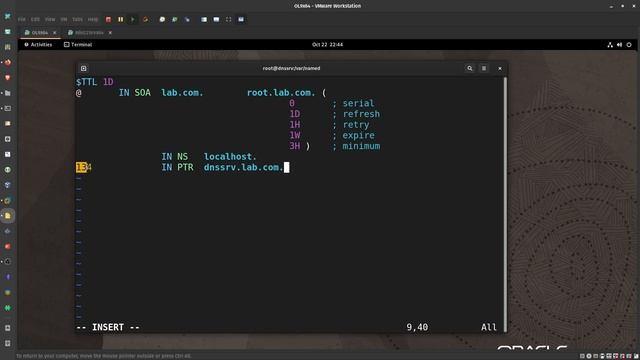Click 'root.lab.com.' in the SOA line
The width and height of the screenshot is (640, 360).
281,93
